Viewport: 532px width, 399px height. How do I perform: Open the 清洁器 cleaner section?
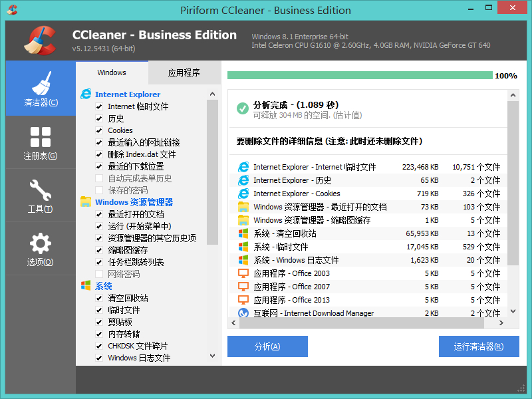(41, 88)
